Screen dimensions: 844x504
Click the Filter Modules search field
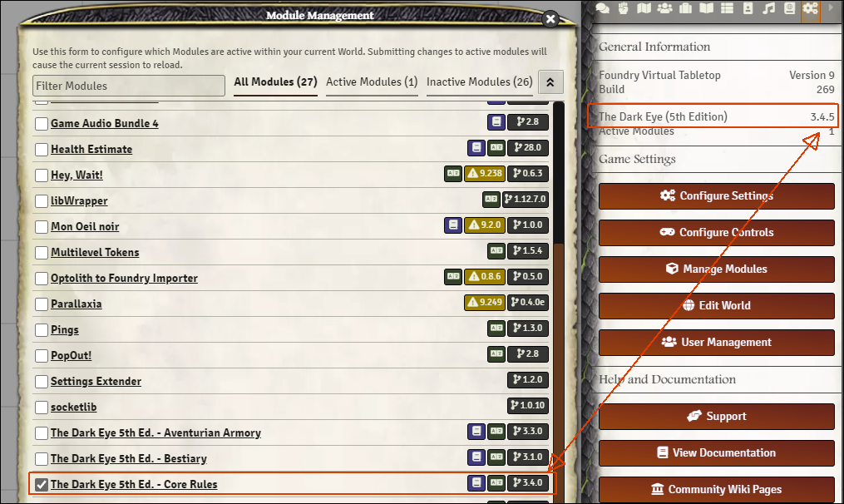[x=128, y=86]
